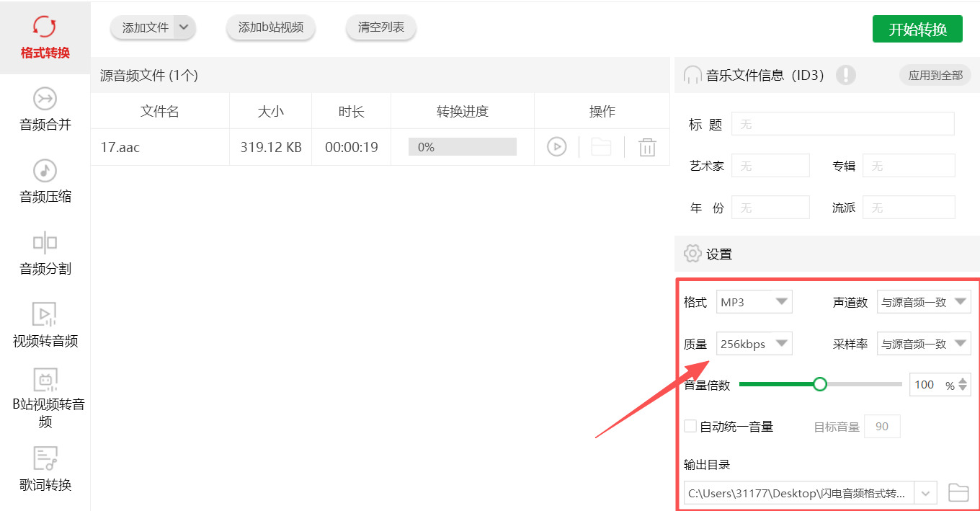Viewport: 980px width, 511px height.
Task: Click the 00:00:19 duration cell
Action: coord(352,147)
